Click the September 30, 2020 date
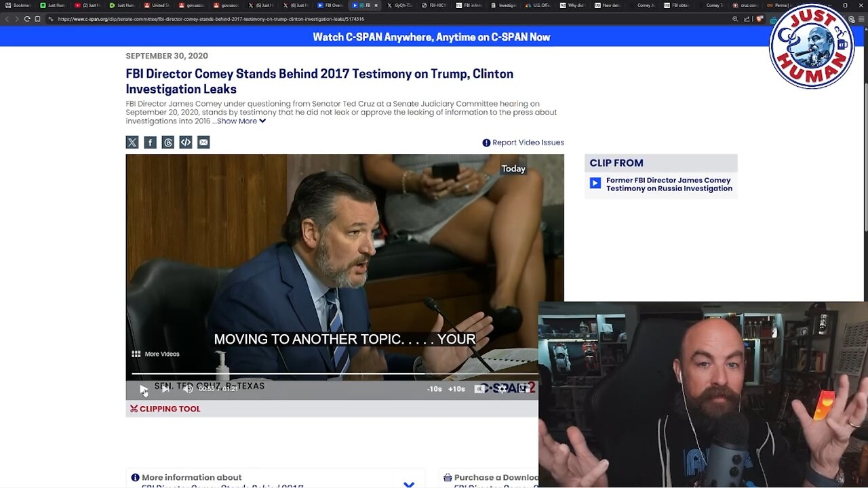Image resolution: width=868 pixels, height=488 pixels. pyautogui.click(x=167, y=56)
